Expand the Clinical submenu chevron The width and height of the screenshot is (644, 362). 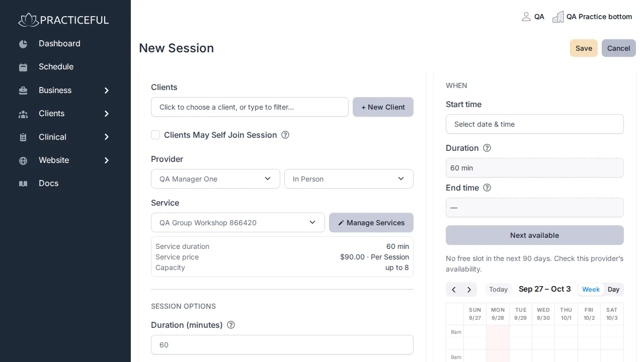[106, 137]
